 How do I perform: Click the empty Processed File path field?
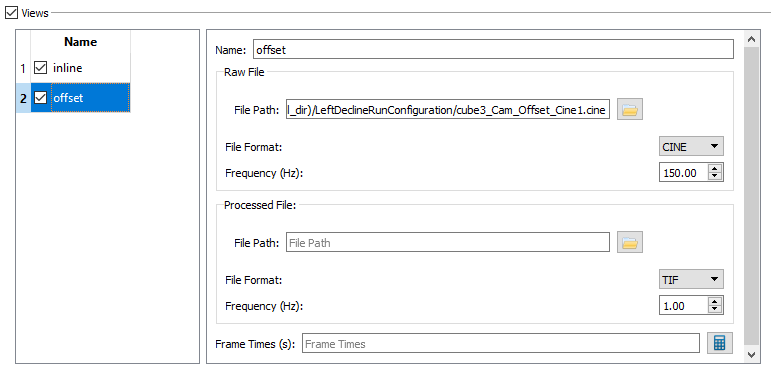click(448, 243)
